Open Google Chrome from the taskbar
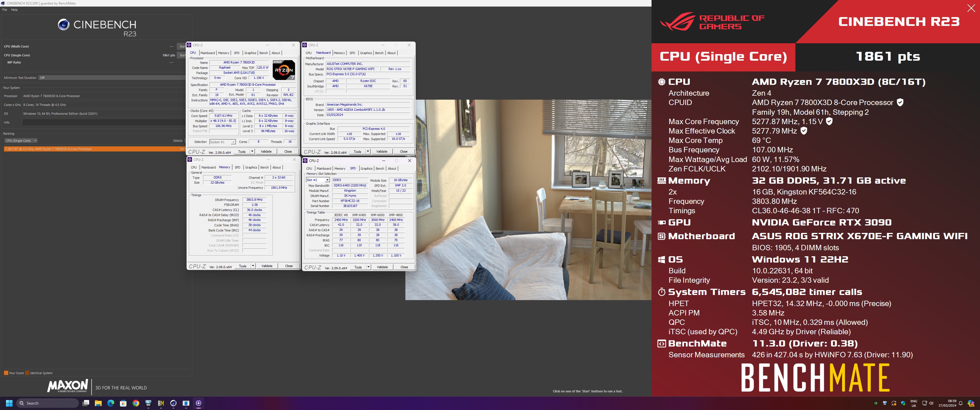980x410 pixels. coord(136,403)
